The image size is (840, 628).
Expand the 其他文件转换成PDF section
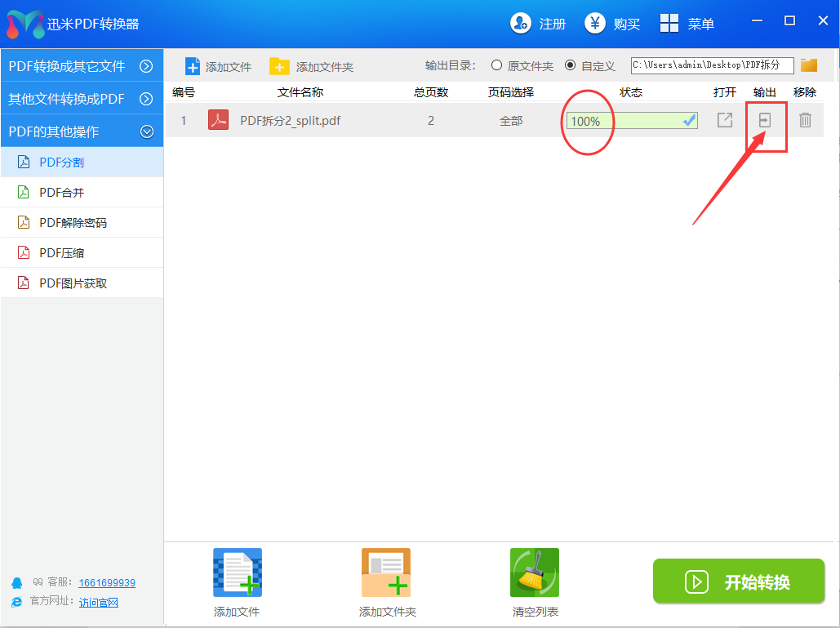coord(146,99)
